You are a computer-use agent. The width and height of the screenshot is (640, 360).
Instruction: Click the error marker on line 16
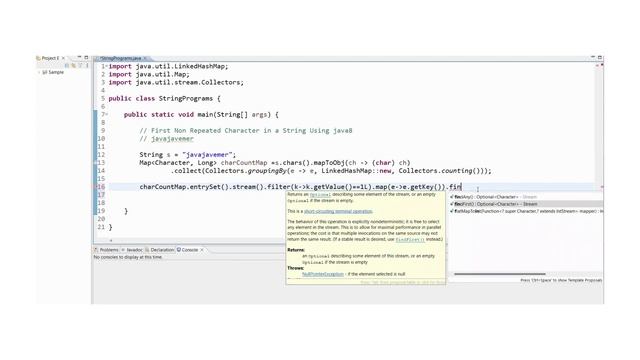point(97,187)
